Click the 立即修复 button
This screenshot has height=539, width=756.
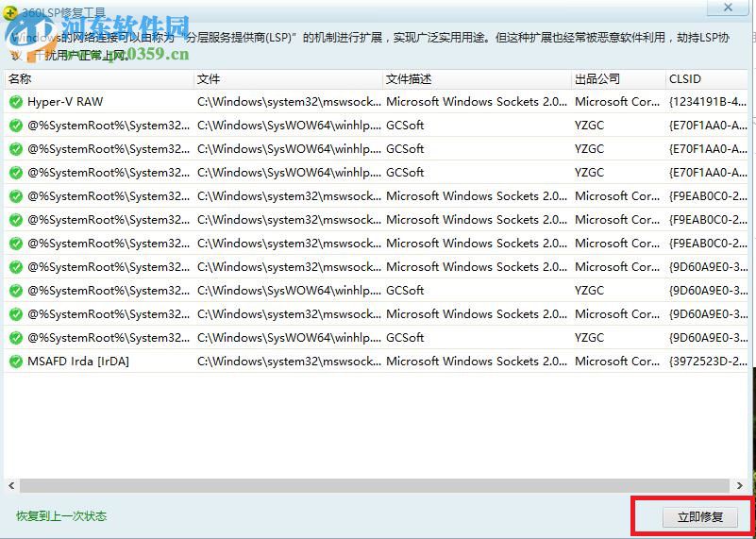[700, 517]
